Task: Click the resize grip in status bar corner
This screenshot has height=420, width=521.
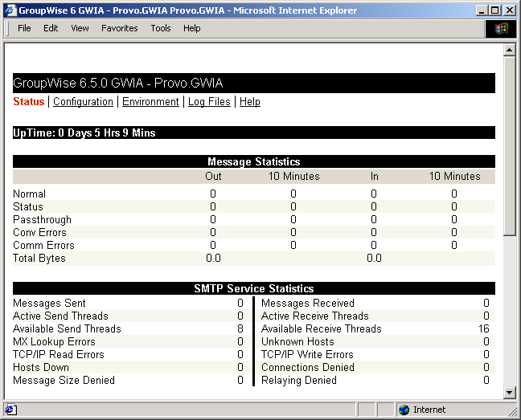Action: 512,411
